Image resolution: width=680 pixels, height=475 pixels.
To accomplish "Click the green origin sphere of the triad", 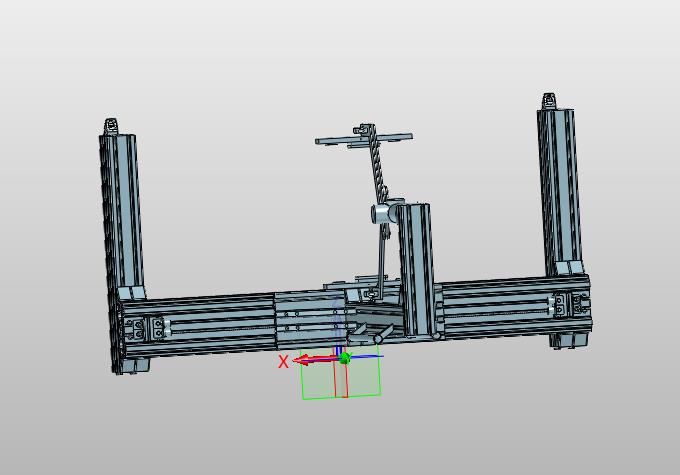I will (x=345, y=358).
